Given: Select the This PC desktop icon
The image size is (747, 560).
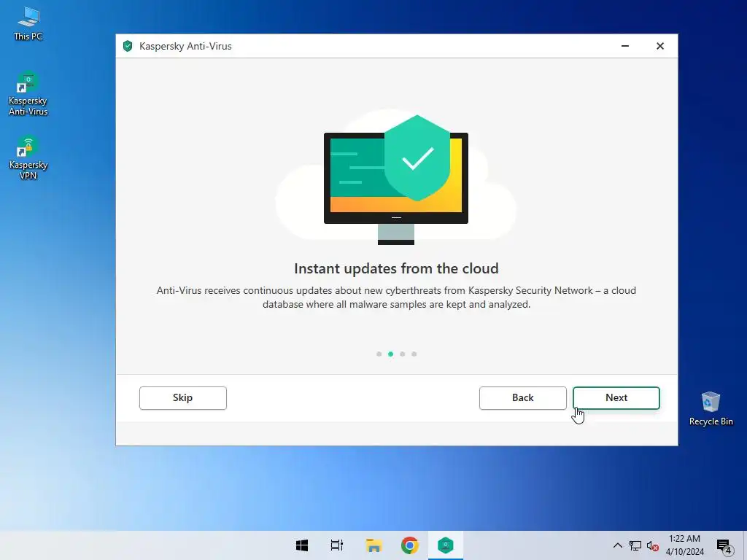Looking at the screenshot, I should click(x=28, y=24).
